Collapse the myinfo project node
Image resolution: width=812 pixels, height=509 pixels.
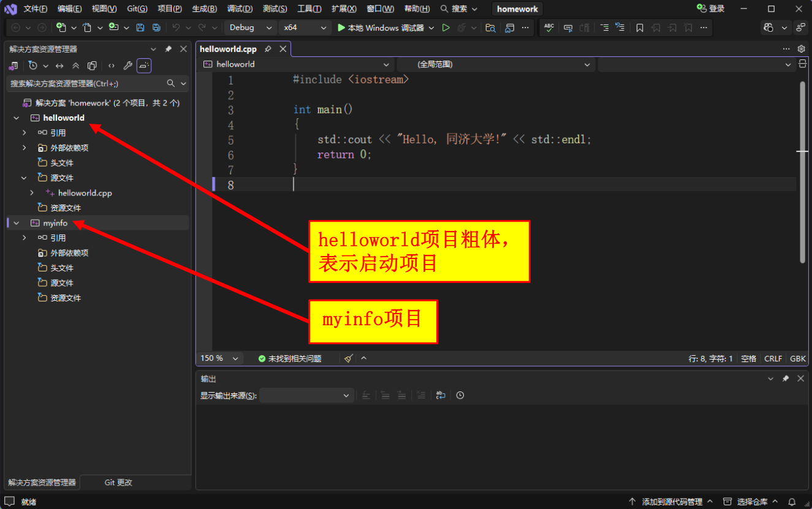tap(17, 223)
